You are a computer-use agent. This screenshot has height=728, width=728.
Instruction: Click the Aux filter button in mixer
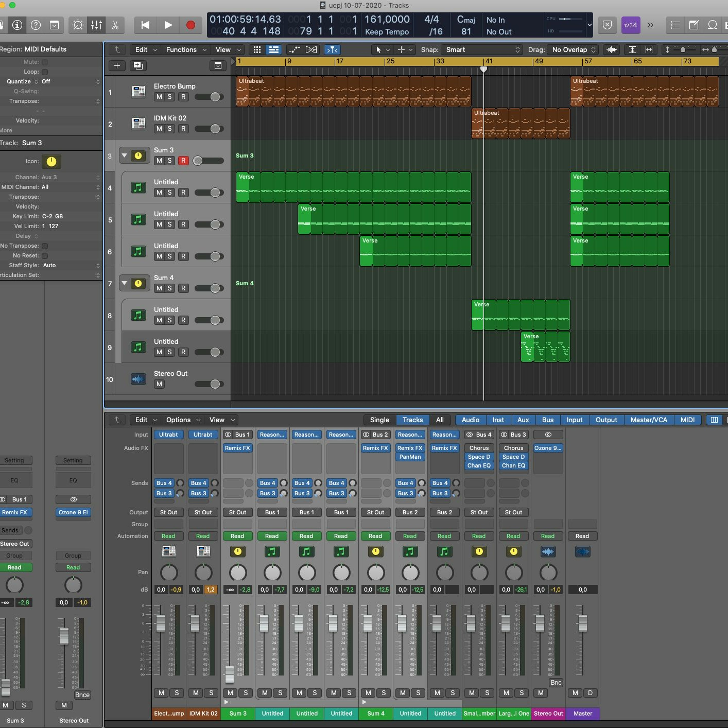coord(523,420)
